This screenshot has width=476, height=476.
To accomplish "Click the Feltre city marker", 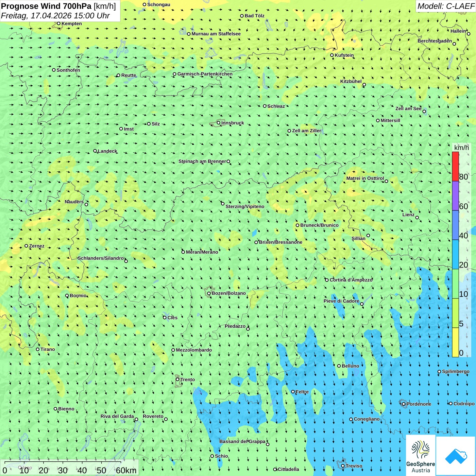I will [x=293, y=392].
